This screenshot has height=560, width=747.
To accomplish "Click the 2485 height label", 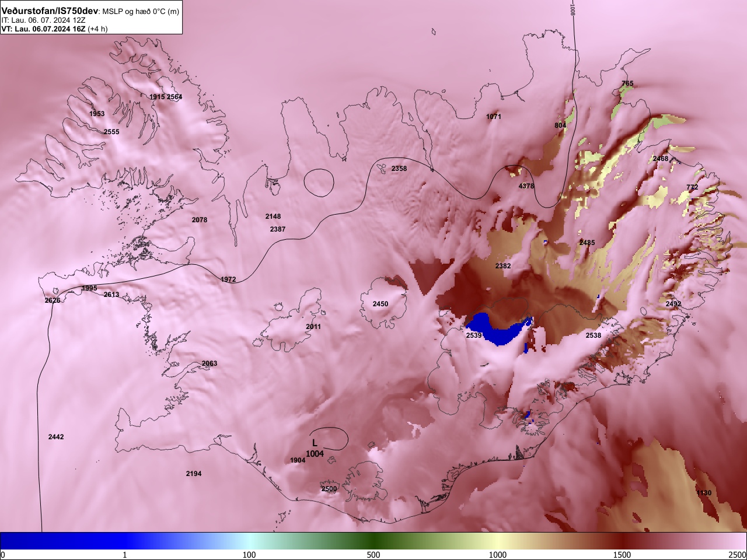I will point(587,243).
